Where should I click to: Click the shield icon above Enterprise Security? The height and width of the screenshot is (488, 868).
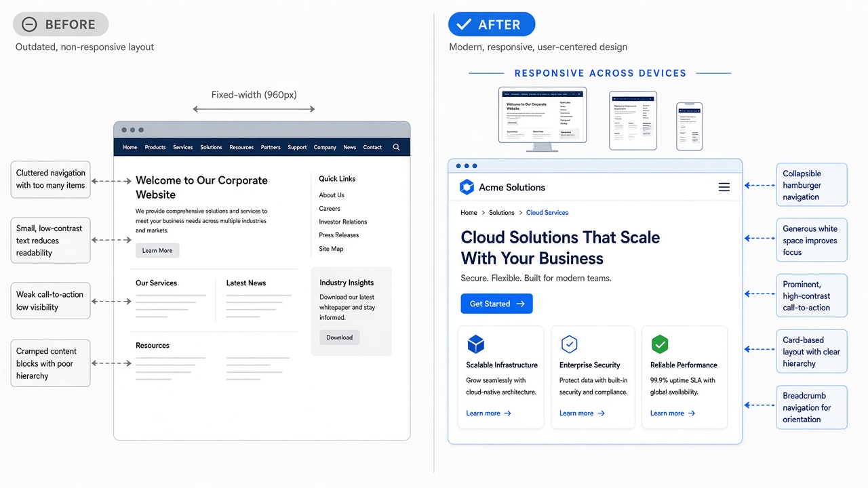click(x=569, y=344)
